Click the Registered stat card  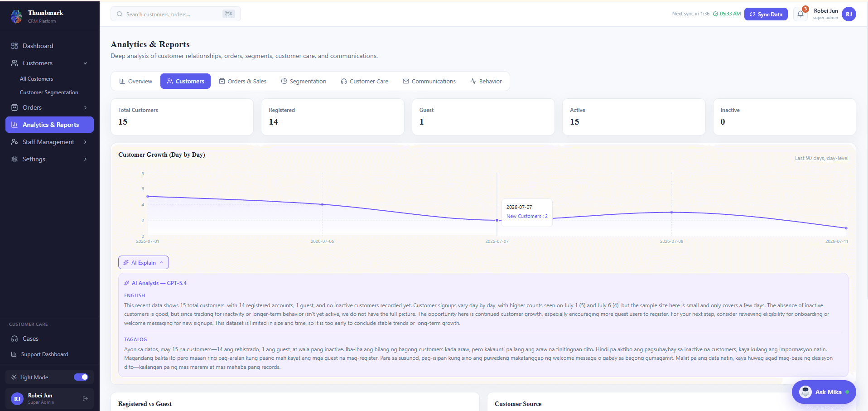333,117
